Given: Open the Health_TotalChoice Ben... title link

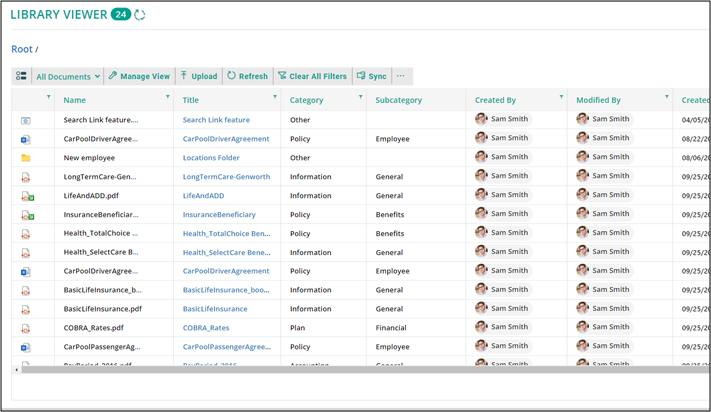Looking at the screenshot, I should point(226,233).
